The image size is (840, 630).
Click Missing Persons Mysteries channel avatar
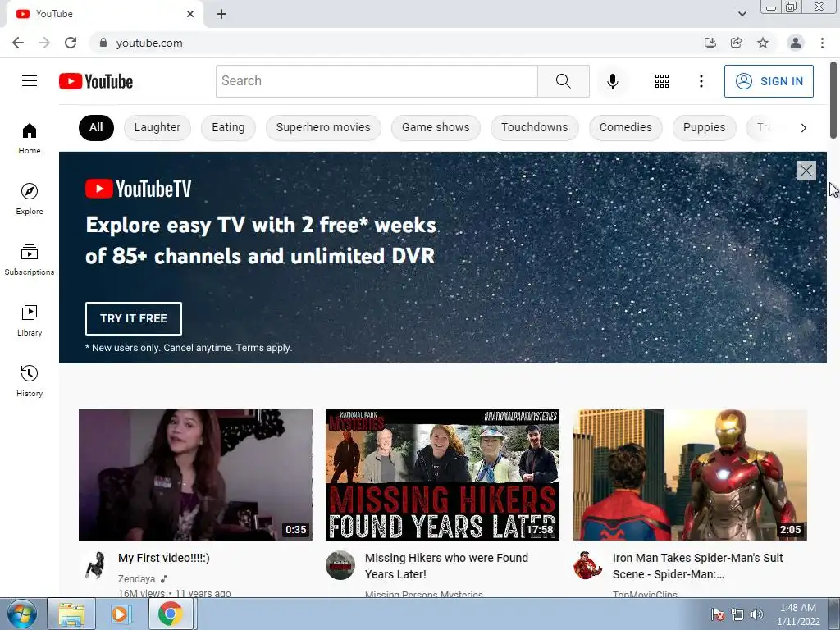point(340,565)
